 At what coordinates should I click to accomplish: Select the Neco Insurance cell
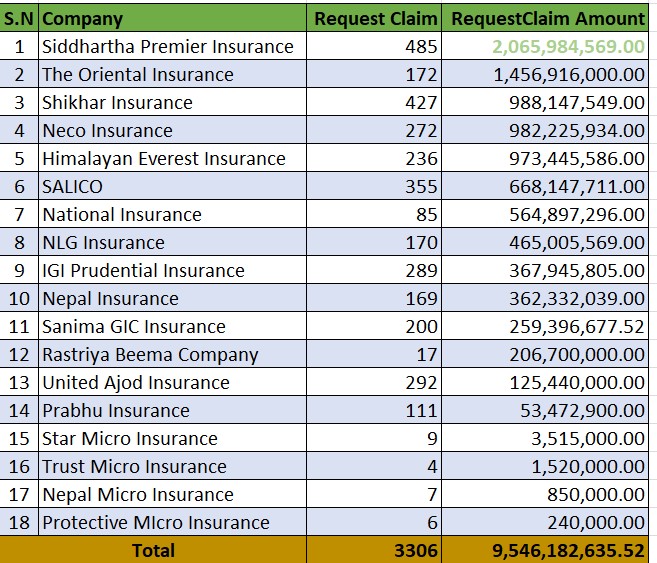(x=107, y=130)
